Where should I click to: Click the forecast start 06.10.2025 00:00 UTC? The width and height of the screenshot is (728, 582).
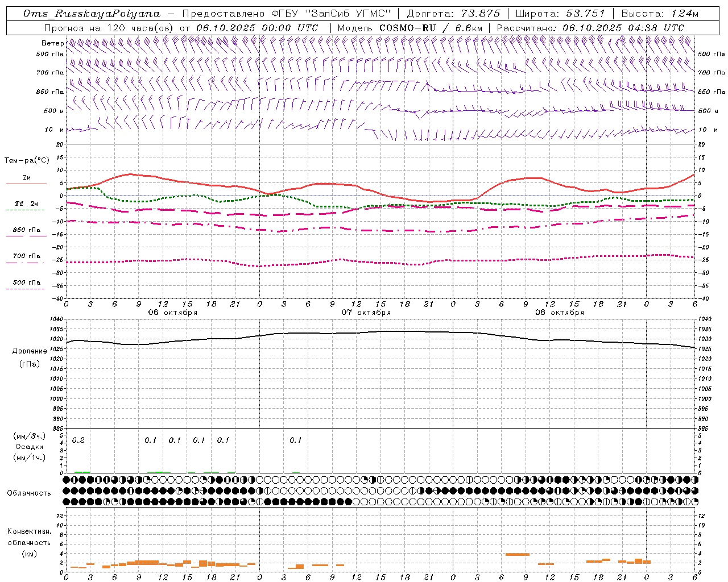[257, 28]
